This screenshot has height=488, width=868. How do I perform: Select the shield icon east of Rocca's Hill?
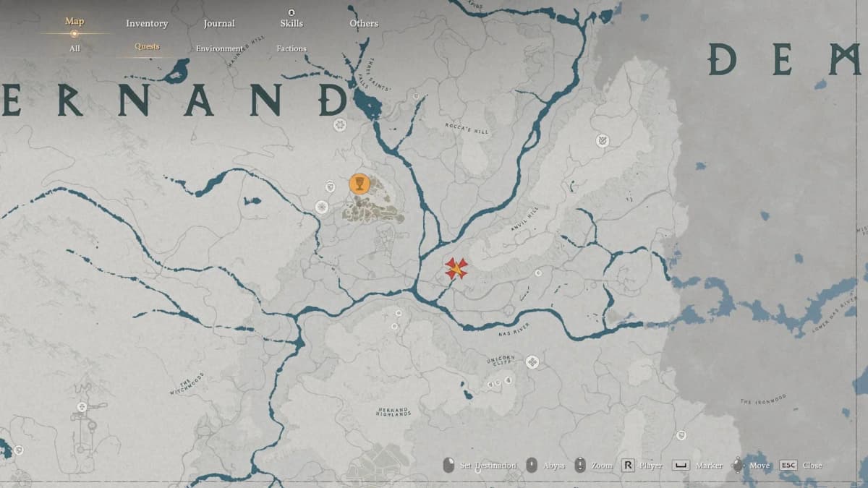[603, 140]
